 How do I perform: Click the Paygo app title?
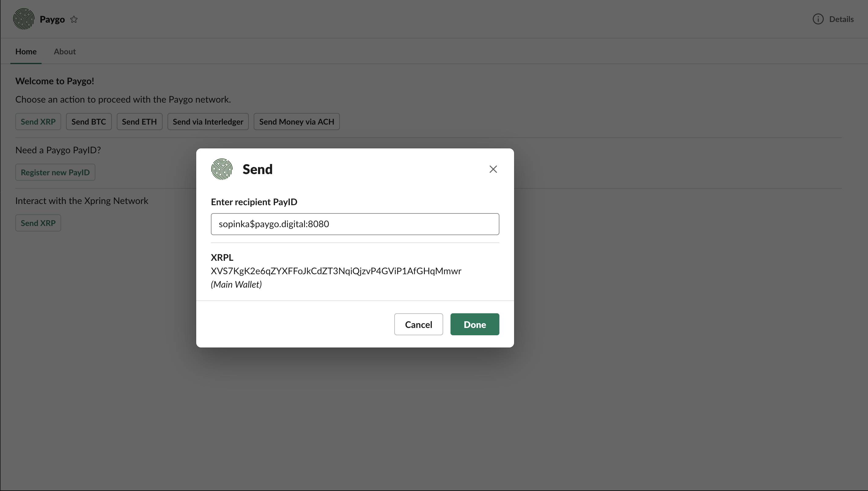coord(52,19)
